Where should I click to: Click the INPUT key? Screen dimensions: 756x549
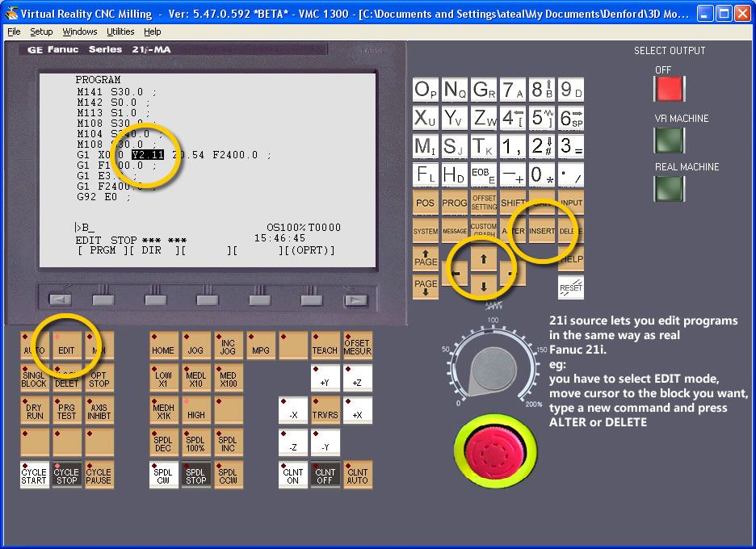pos(571,203)
